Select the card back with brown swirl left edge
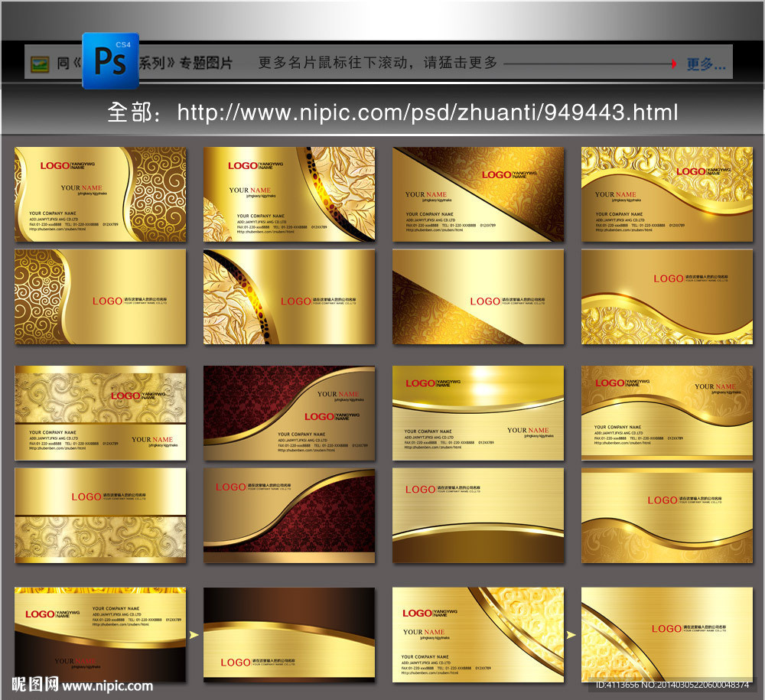765x700 pixels. (x=100, y=297)
